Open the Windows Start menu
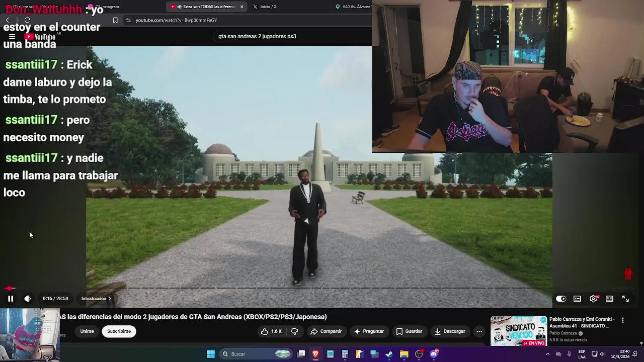 click(x=211, y=354)
